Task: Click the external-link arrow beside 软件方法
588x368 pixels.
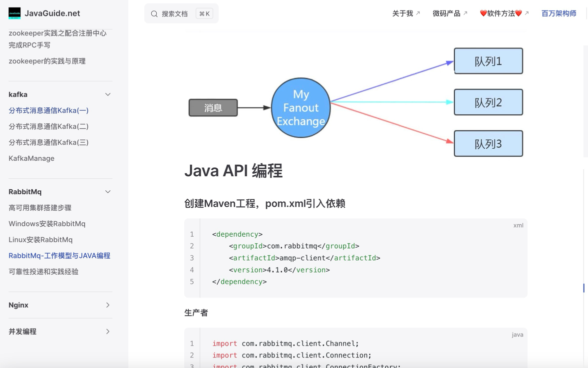Action: click(527, 13)
